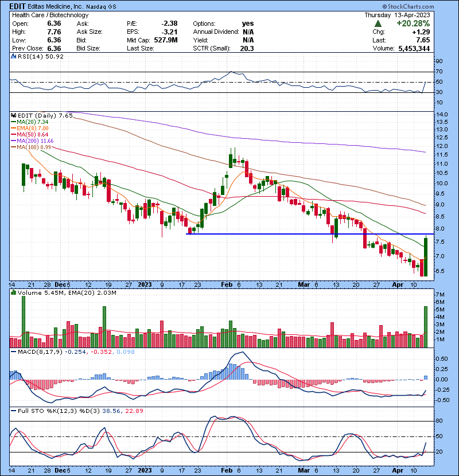Click the Mkt Cap value 527.9M

click(166, 40)
